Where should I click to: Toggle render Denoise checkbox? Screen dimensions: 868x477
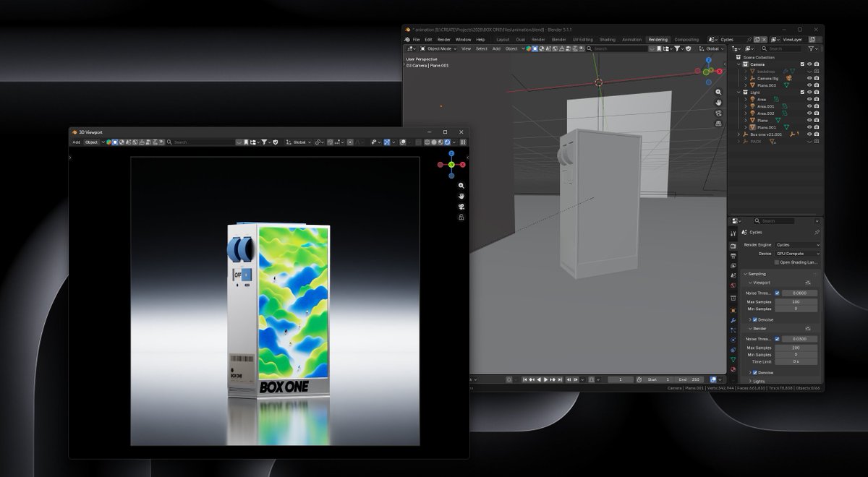point(755,373)
